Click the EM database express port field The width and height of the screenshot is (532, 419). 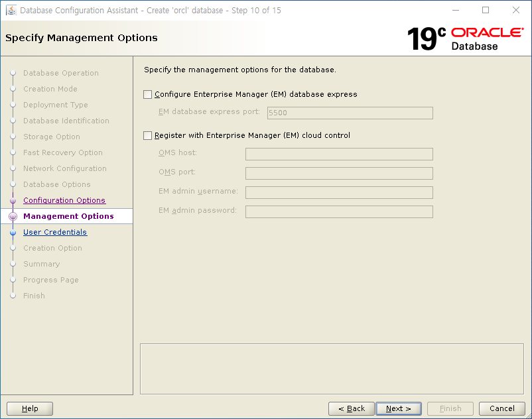coord(350,113)
